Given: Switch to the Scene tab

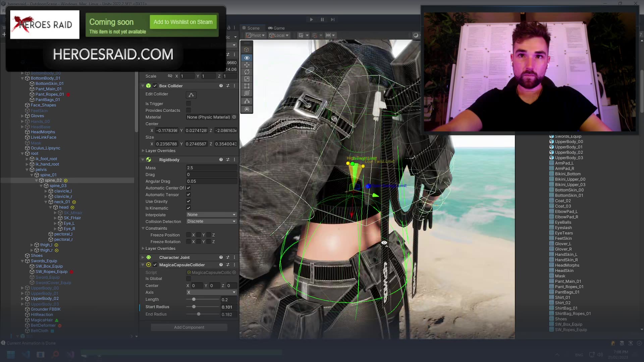Looking at the screenshot, I should 251,28.
